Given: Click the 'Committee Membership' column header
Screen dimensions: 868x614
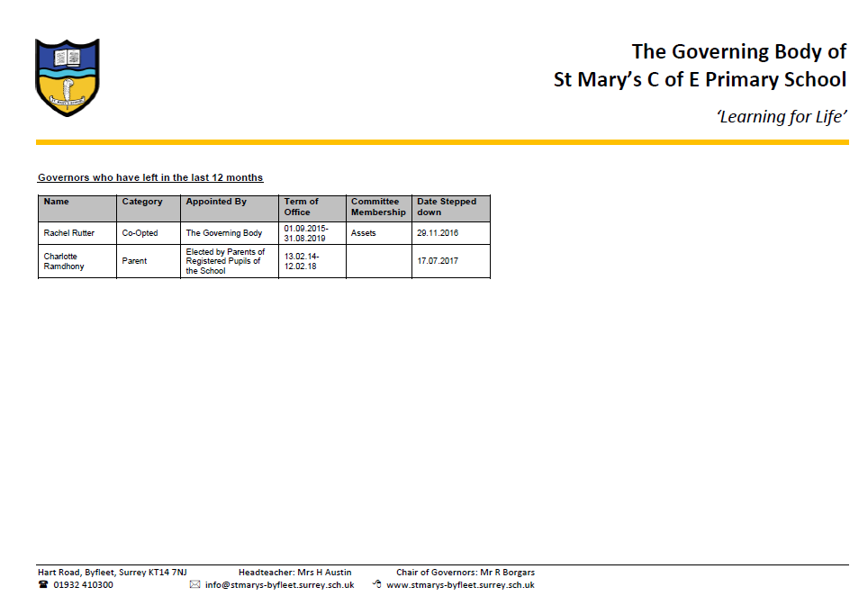Looking at the screenshot, I should pyautogui.click(x=379, y=209).
